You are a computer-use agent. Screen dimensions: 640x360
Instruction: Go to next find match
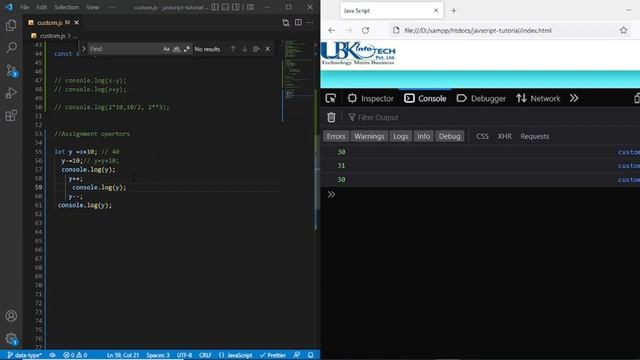click(244, 49)
